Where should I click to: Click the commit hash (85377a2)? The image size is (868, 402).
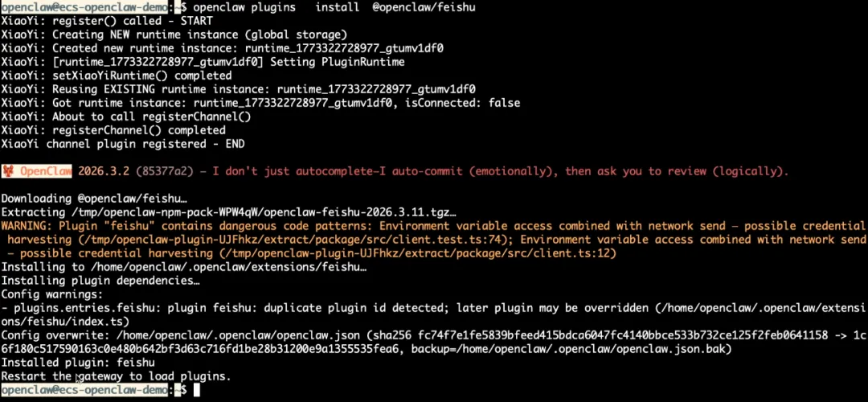pos(165,171)
